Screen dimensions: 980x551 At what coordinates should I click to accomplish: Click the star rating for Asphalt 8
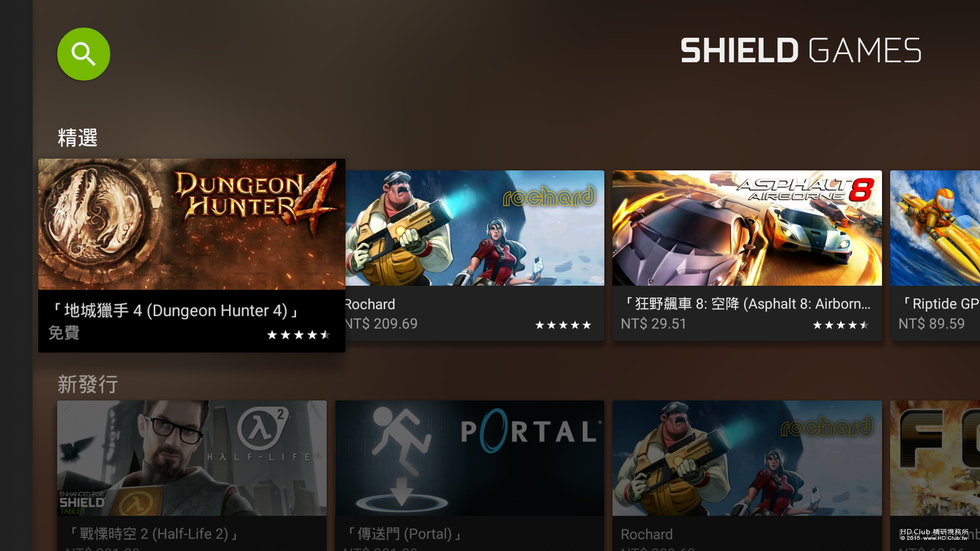click(x=841, y=325)
